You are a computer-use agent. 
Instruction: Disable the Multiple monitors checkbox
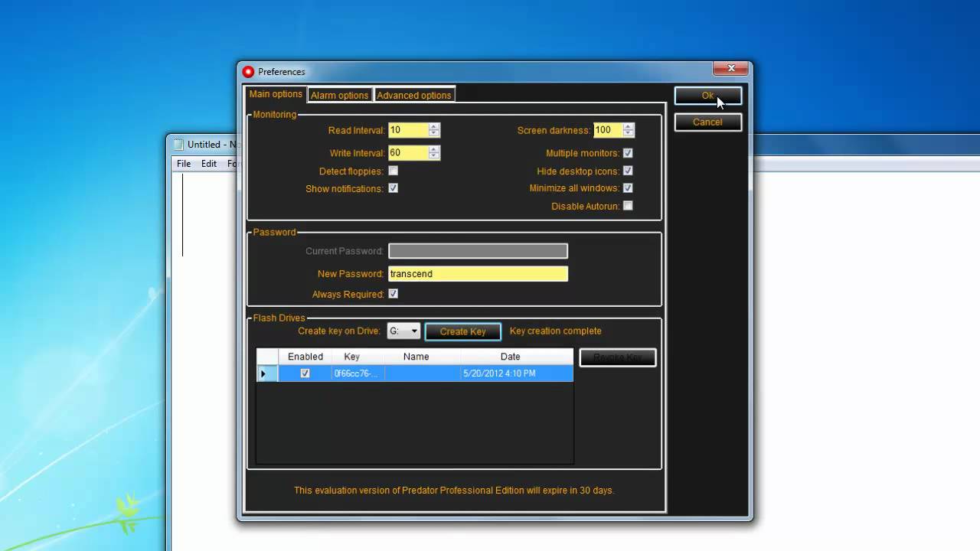[628, 153]
